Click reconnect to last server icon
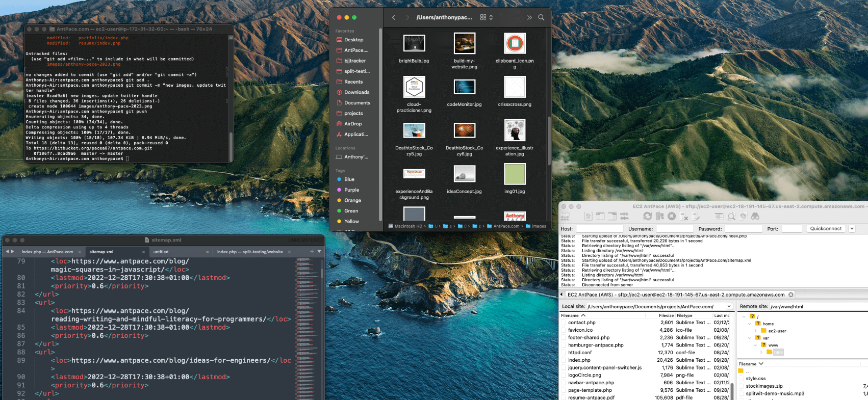The width and height of the screenshot is (868, 400). [x=696, y=216]
